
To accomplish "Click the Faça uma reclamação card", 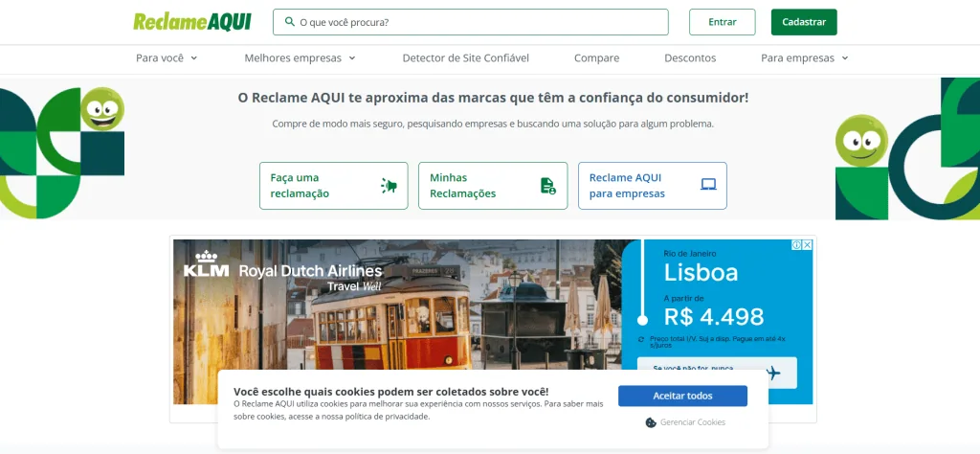I will tap(334, 186).
